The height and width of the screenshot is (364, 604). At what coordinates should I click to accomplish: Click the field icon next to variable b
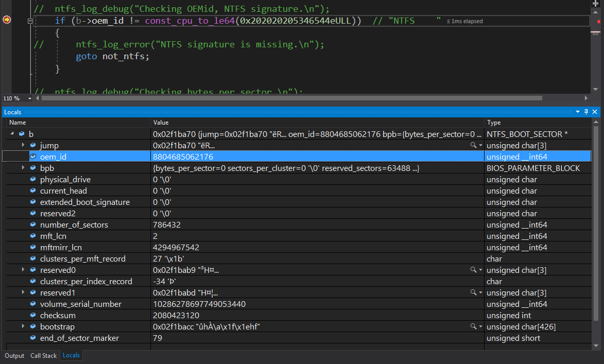(x=22, y=134)
